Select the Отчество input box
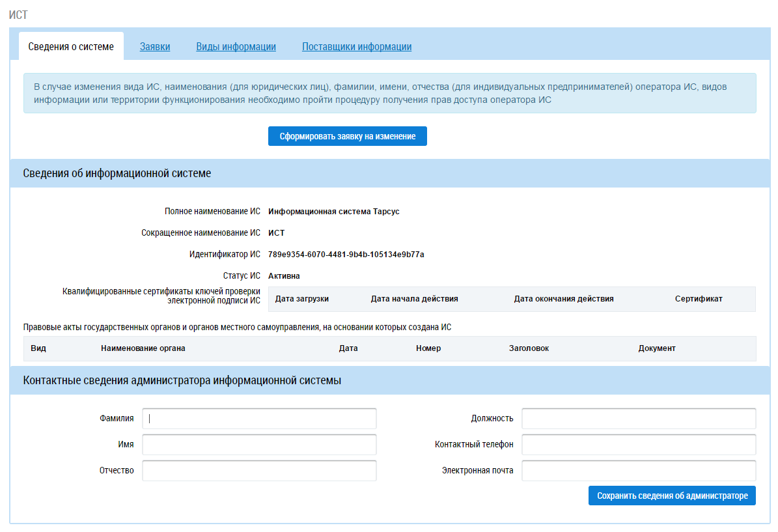This screenshot has width=778, height=532. [259, 471]
